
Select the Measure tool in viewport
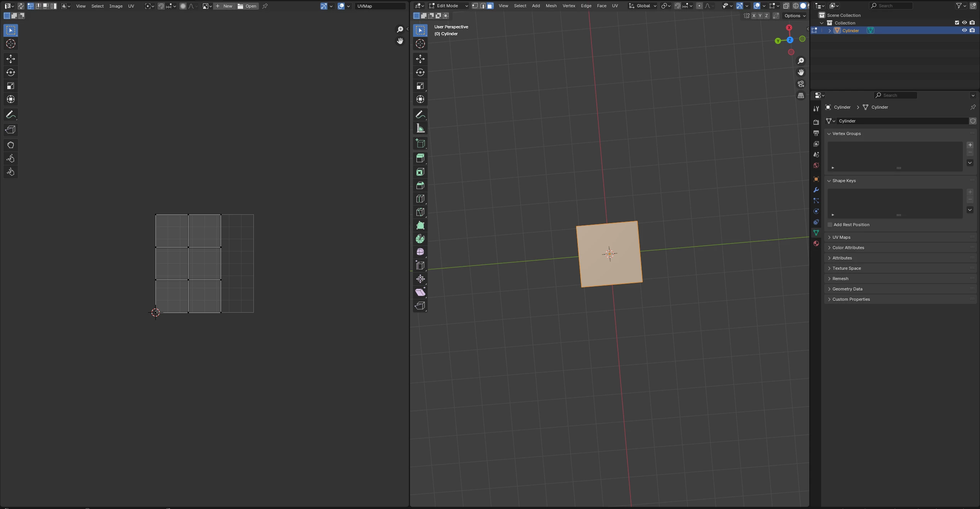(420, 128)
